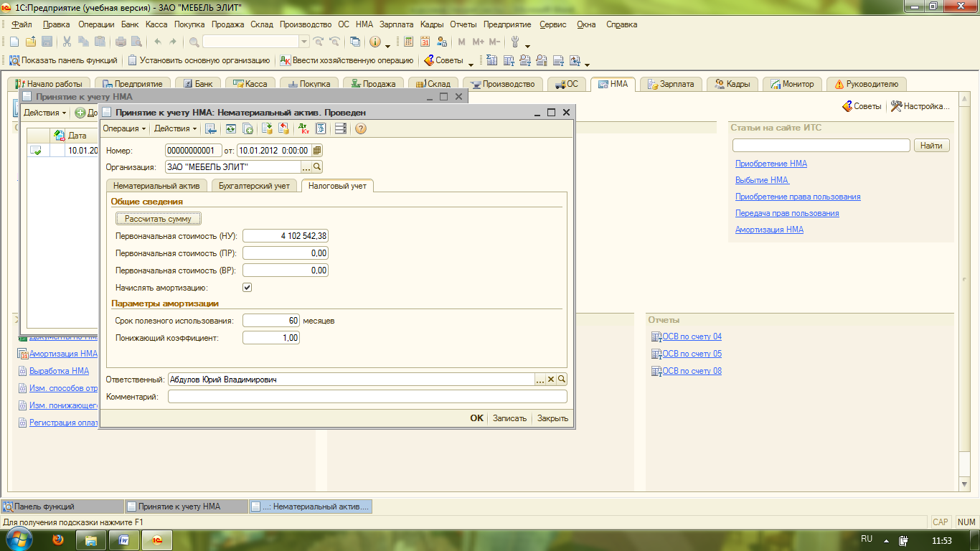Click the Рассчитать сумму button
The image size is (980, 551).
coord(159,218)
